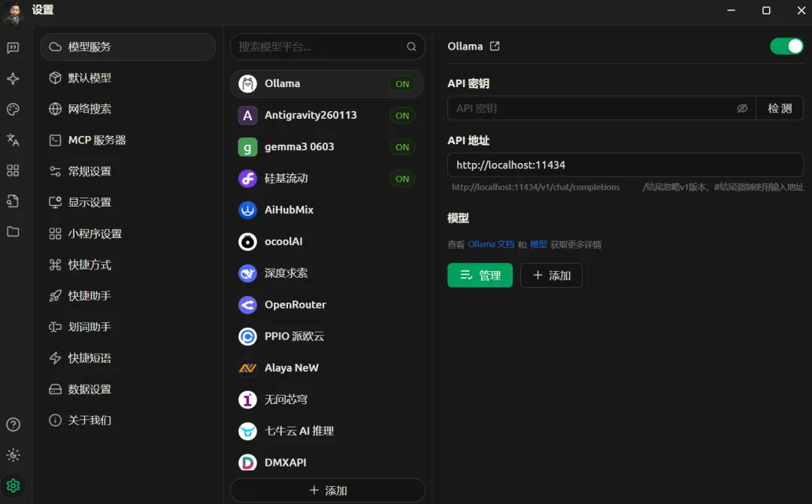Open the chat assistant sidebar icon
This screenshot has height=504, width=812.
(13, 48)
